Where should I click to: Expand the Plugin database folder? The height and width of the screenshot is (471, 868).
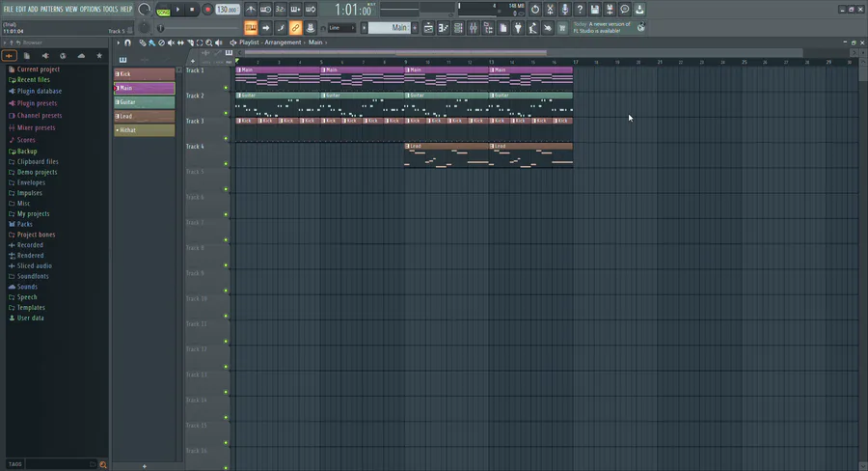(x=40, y=91)
